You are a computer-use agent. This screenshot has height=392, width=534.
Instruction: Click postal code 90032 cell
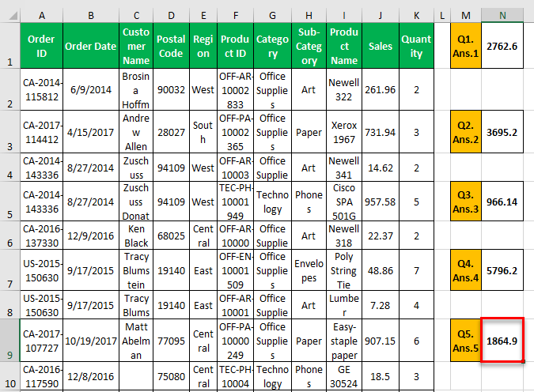pos(172,89)
